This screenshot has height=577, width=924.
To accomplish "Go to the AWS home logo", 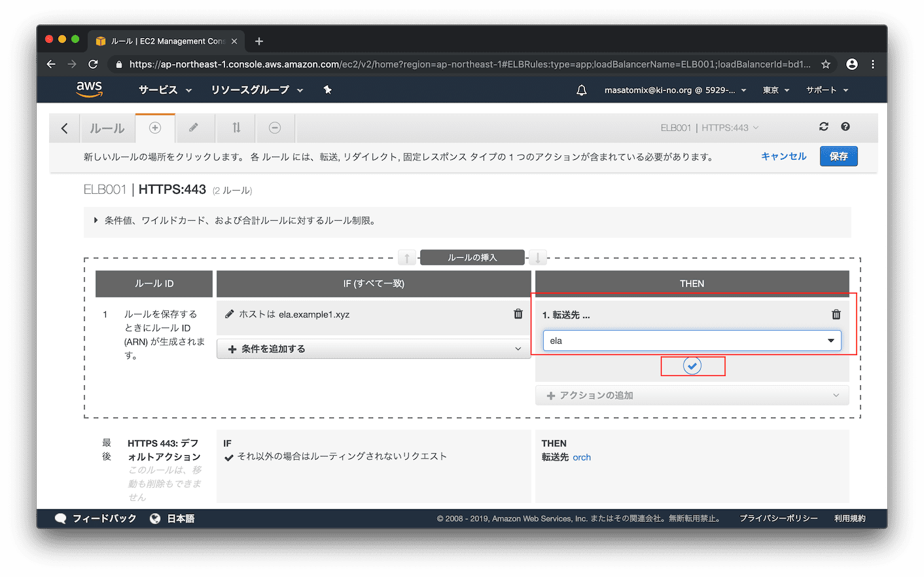I will pyautogui.click(x=89, y=89).
